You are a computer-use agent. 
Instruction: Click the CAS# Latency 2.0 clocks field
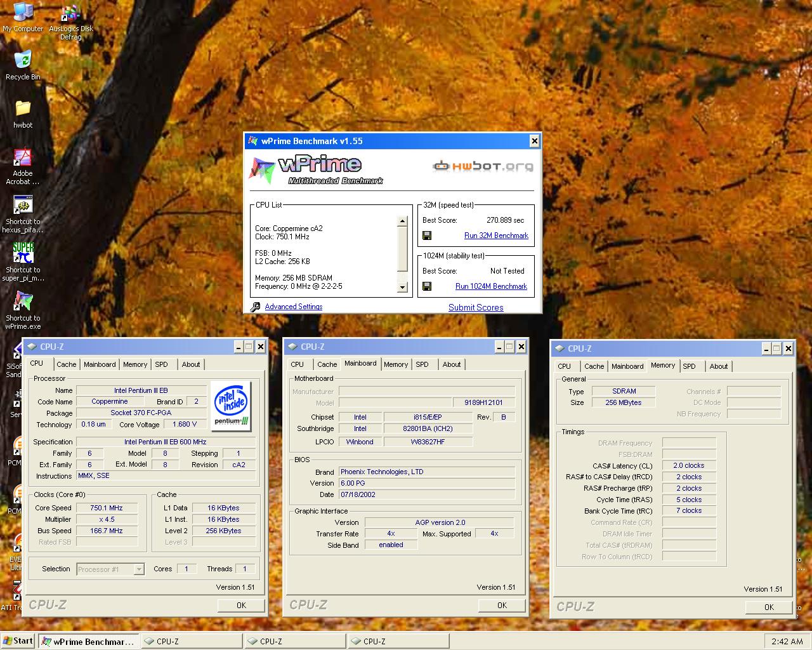(689, 465)
